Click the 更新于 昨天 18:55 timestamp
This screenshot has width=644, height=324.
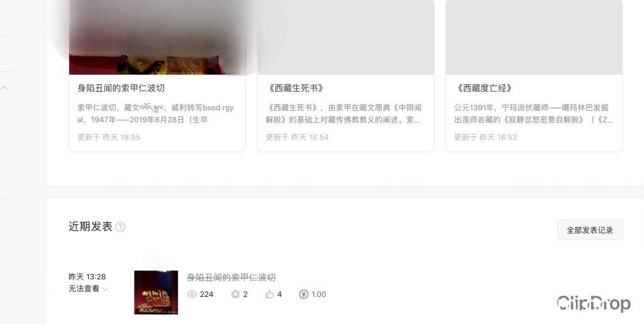(x=109, y=137)
